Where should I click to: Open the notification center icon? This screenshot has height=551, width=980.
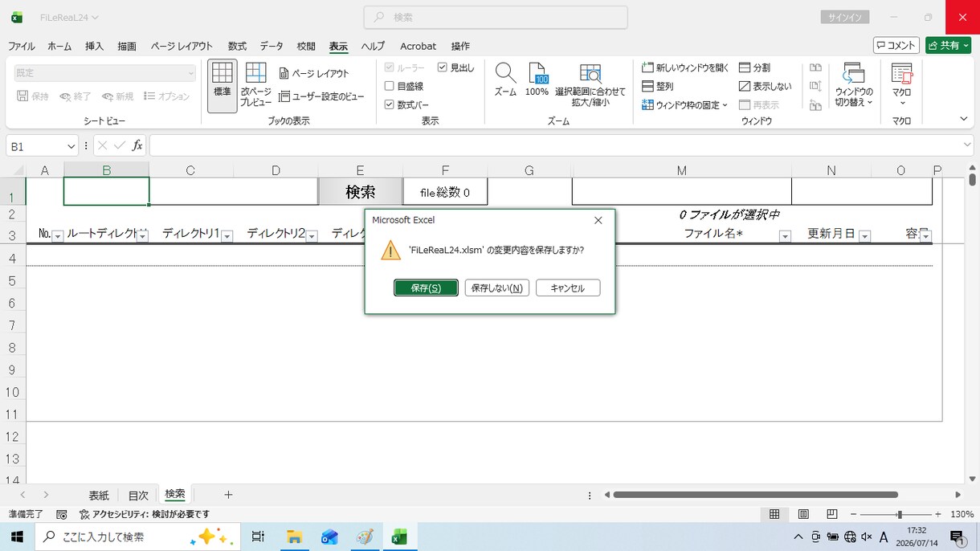click(x=957, y=537)
